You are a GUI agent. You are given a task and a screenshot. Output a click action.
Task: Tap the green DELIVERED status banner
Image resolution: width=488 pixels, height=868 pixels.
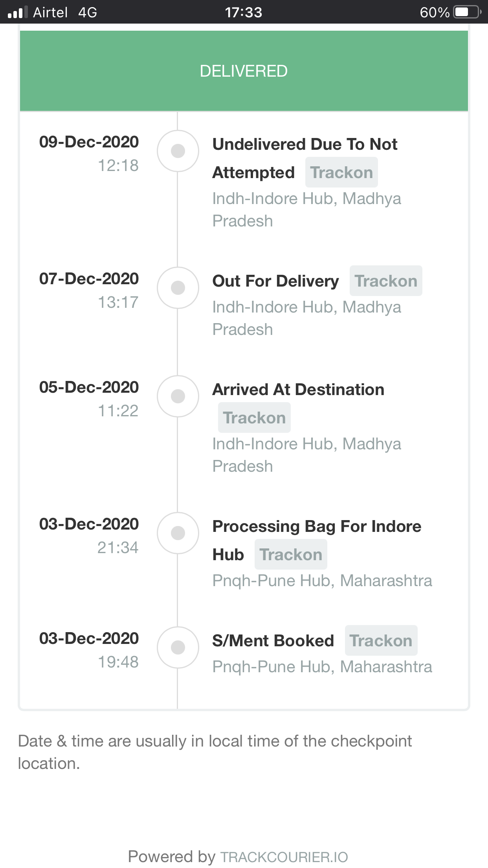(244, 71)
